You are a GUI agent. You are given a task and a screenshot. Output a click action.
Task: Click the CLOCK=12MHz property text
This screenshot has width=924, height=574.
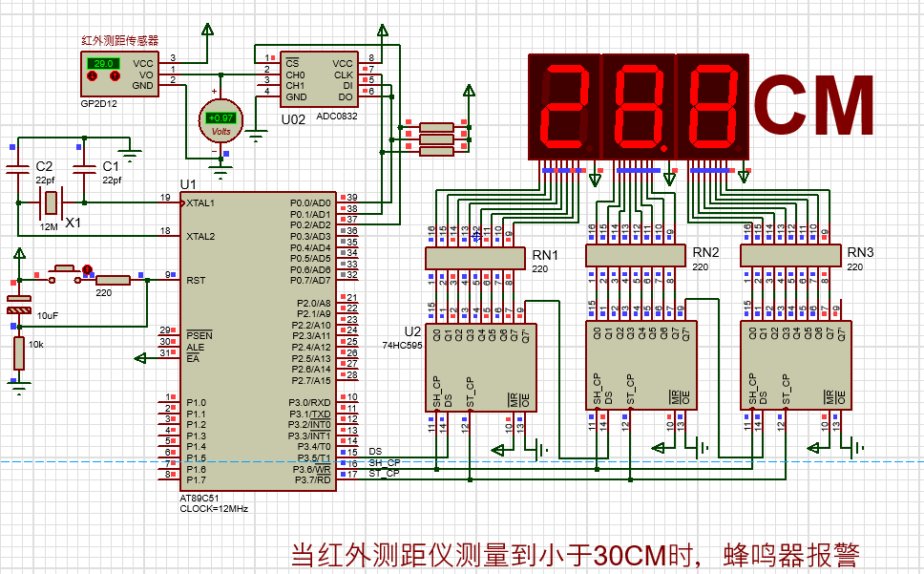[214, 509]
